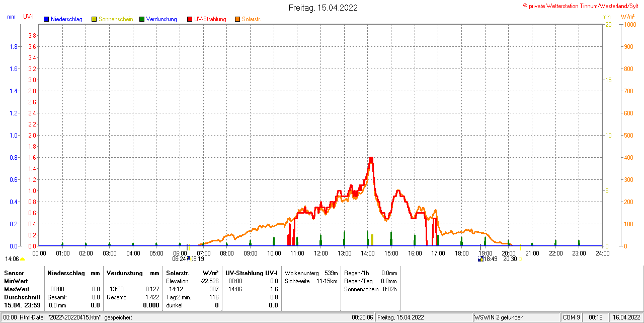Click the 'Sonnenschein 0:02h' entry in the table

[x=370, y=289]
